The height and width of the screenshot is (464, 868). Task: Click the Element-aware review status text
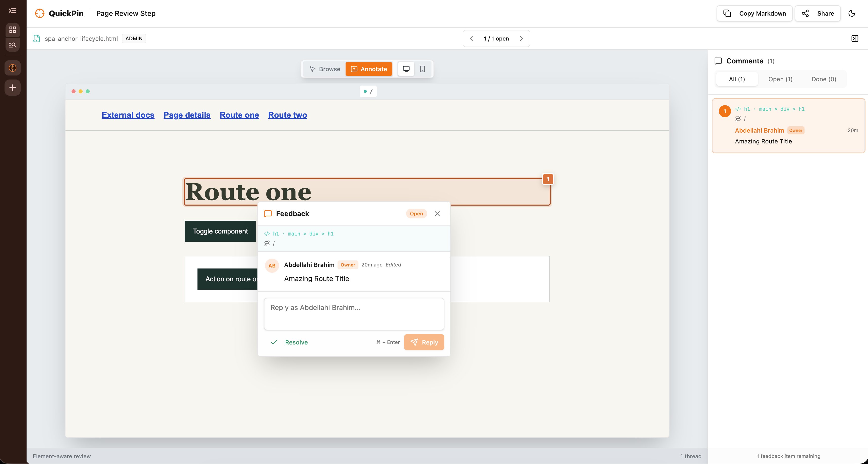tap(62, 456)
